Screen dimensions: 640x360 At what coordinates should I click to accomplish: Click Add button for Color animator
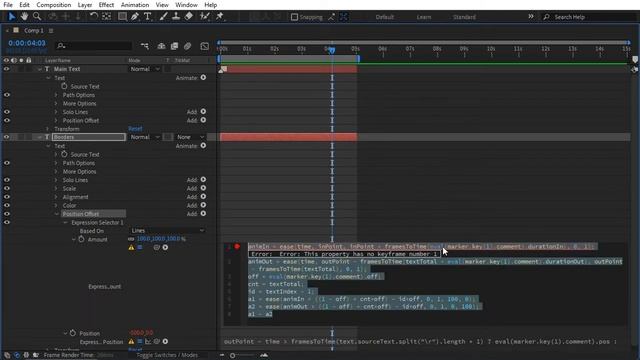coord(203,205)
